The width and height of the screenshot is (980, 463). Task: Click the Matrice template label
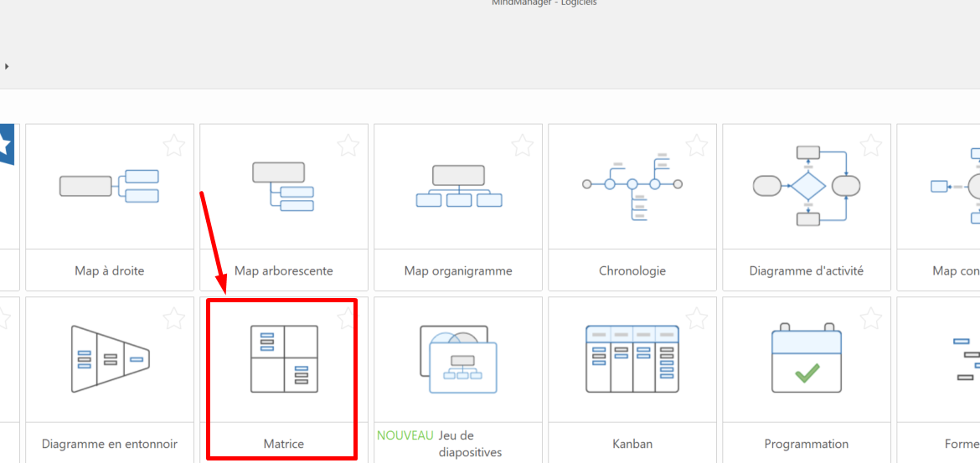[x=283, y=444]
